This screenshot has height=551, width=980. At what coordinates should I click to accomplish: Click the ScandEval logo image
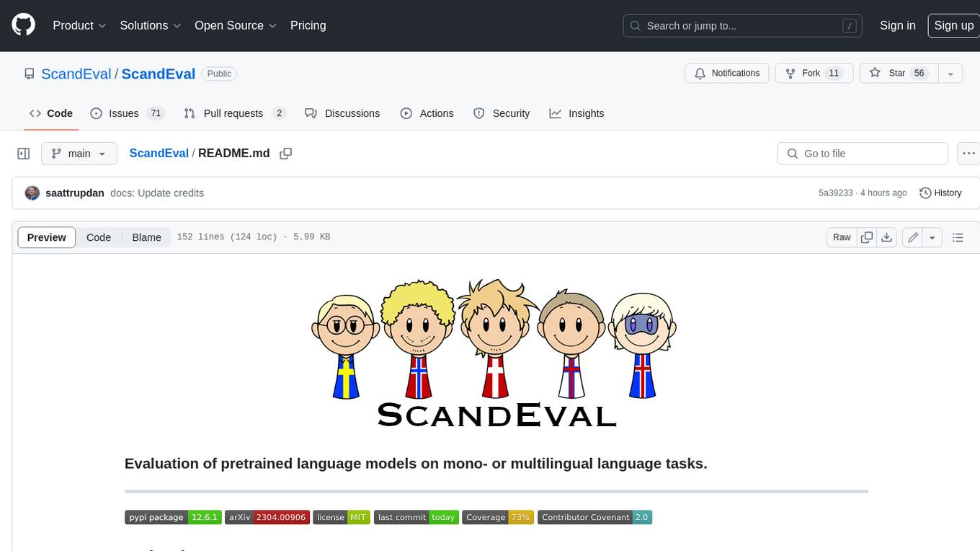496,353
